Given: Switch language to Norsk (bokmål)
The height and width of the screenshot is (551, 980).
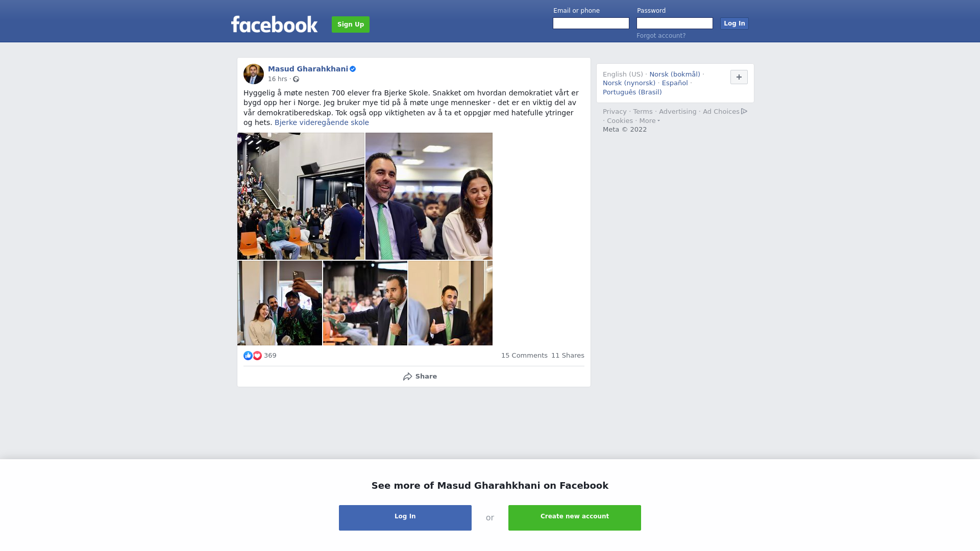Looking at the screenshot, I should point(675,74).
